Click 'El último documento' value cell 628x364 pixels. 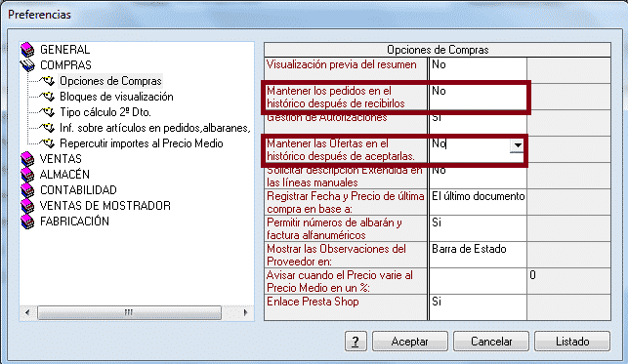click(x=478, y=202)
